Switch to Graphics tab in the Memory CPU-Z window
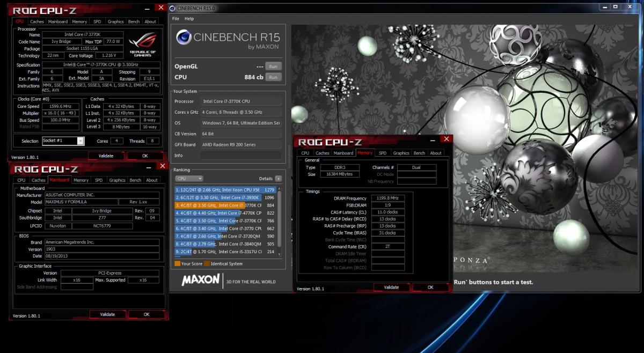The height and width of the screenshot is (353, 644). (x=401, y=153)
